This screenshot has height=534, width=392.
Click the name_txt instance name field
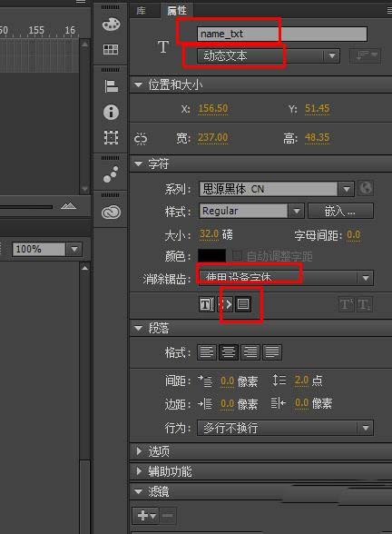pyautogui.click(x=282, y=35)
